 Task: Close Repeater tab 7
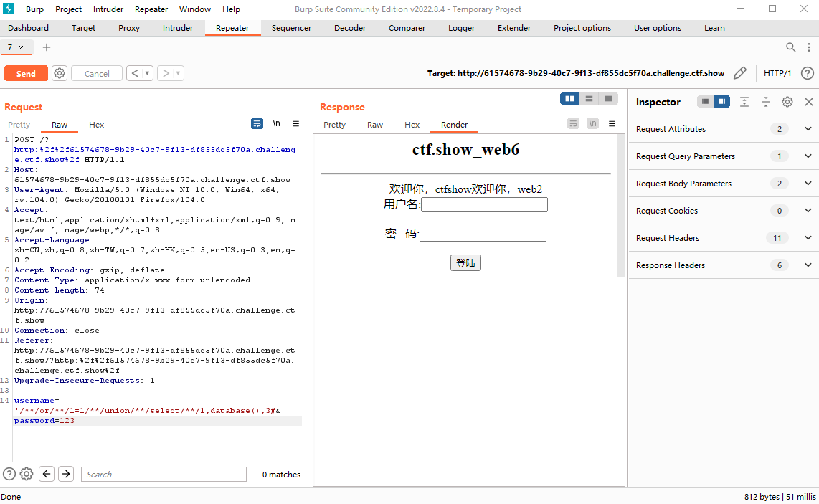pyautogui.click(x=21, y=47)
